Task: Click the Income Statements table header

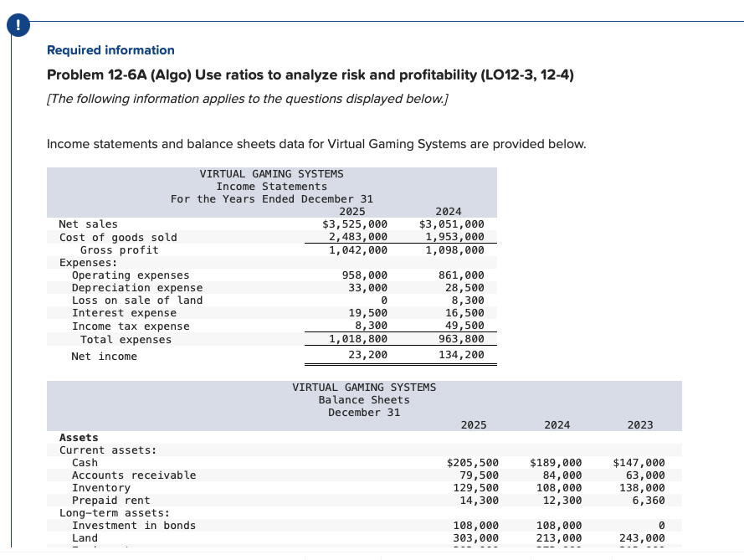Action: [270, 186]
